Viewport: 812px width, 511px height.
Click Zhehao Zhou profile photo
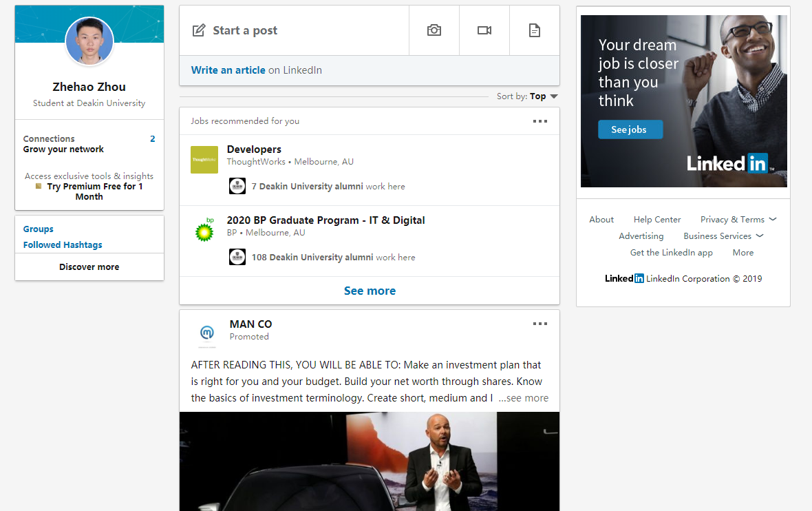[x=89, y=42]
